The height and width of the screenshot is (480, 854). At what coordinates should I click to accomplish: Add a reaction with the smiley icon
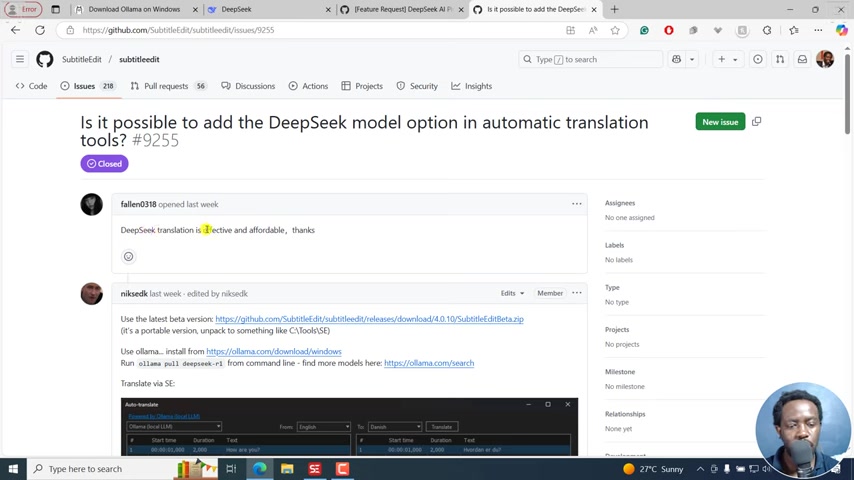[x=129, y=257]
